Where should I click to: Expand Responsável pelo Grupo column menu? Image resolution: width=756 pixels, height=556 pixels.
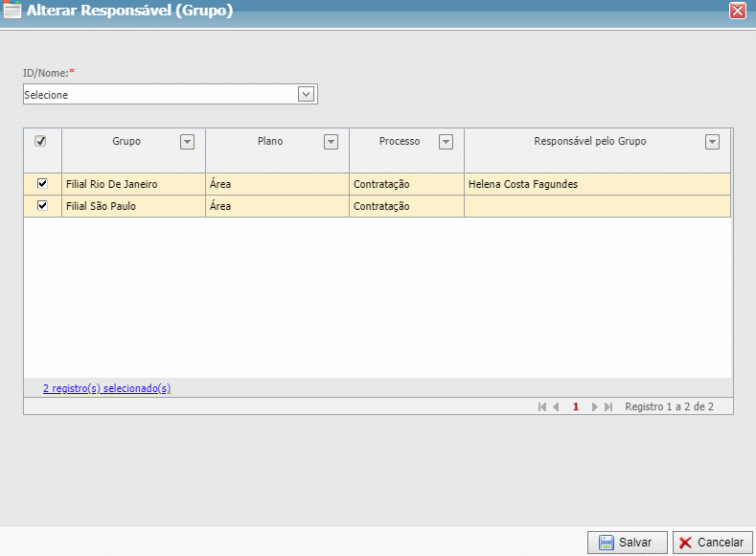pos(712,142)
